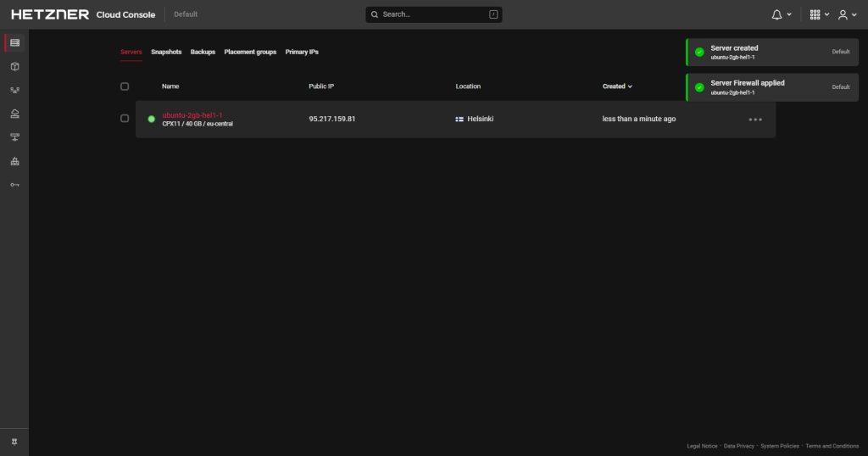The width and height of the screenshot is (868, 456).
Task: Open Floating IPs cloud icon in sidebar
Action: [x=14, y=114]
